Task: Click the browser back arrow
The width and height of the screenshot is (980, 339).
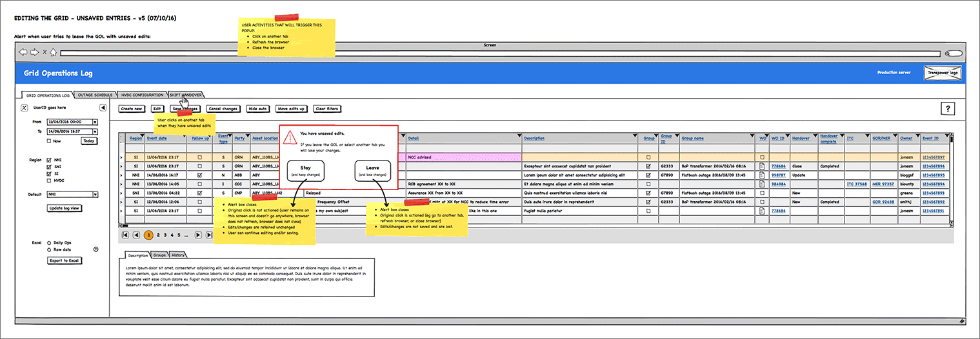Action: coord(23,52)
